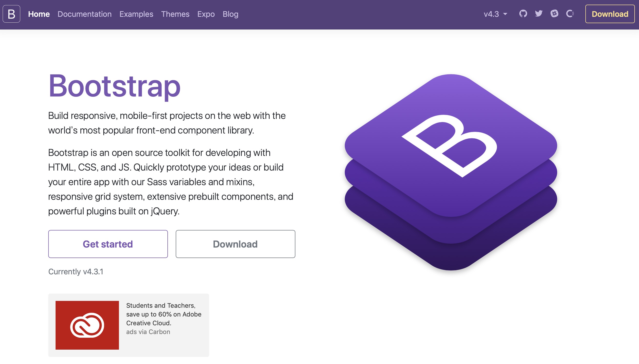This screenshot has width=639, height=364.
Task: Expand the v4.3 version dropdown menu
Action: click(x=495, y=14)
